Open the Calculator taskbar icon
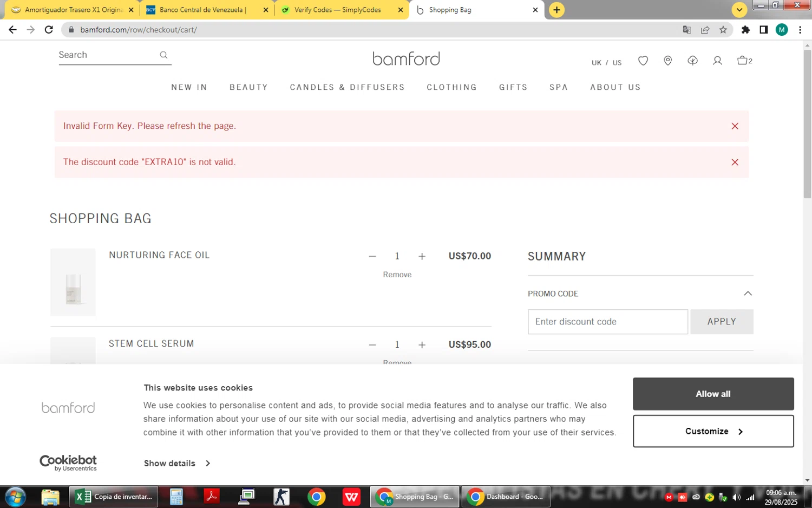 pos(176,497)
